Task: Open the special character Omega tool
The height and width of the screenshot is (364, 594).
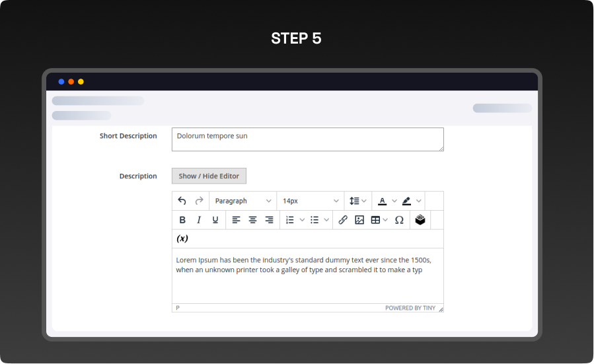Action: coord(399,220)
